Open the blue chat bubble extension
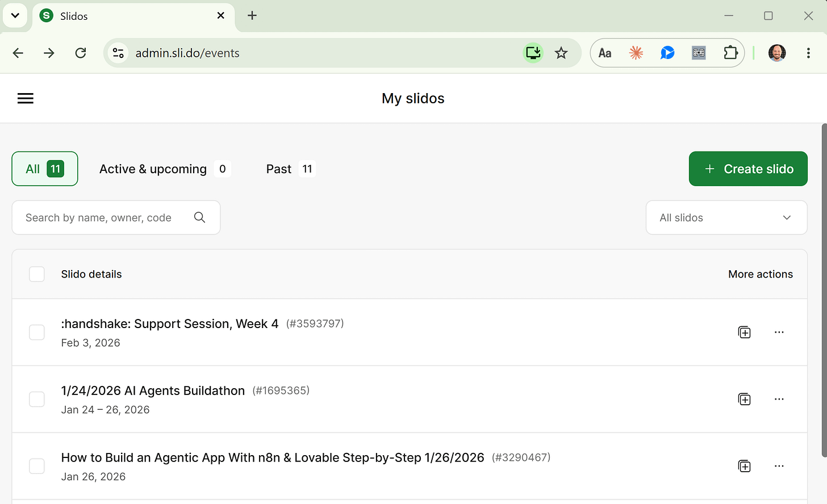This screenshot has height=504, width=827. click(x=667, y=53)
